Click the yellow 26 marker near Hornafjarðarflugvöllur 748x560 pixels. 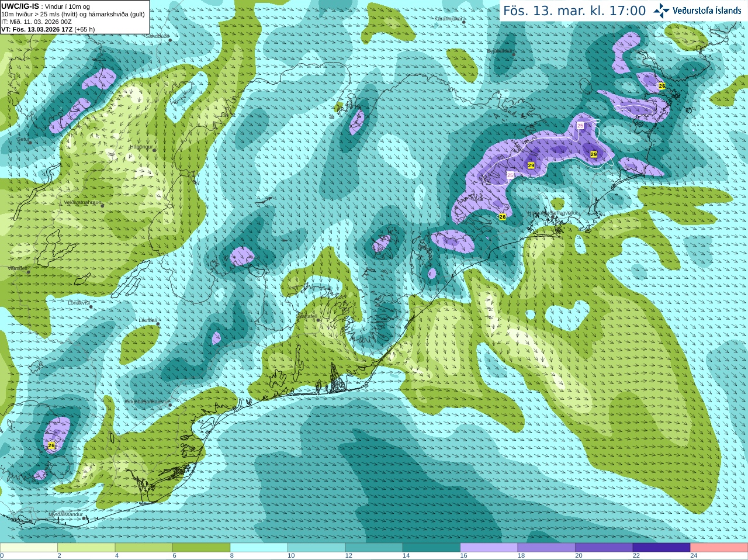(x=502, y=217)
